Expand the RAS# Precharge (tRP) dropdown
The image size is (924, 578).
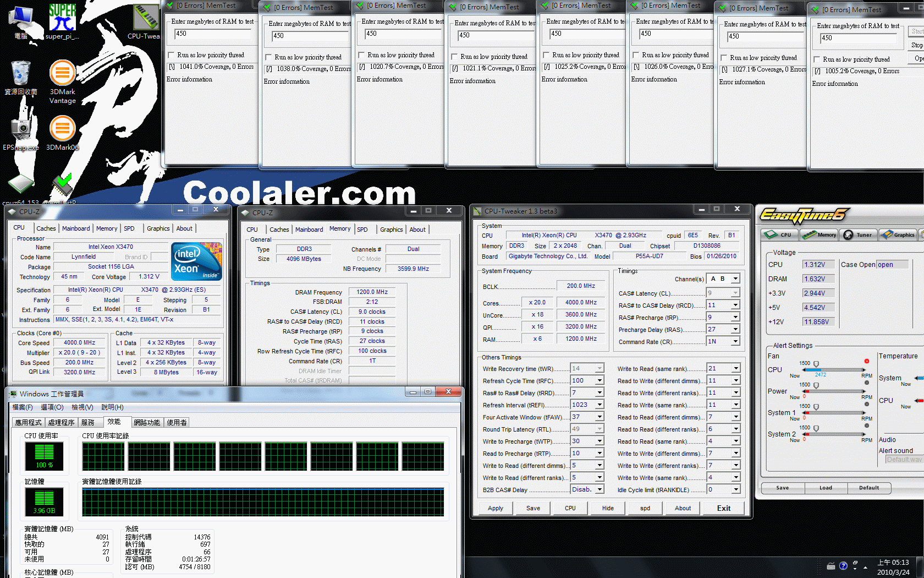[x=735, y=318]
